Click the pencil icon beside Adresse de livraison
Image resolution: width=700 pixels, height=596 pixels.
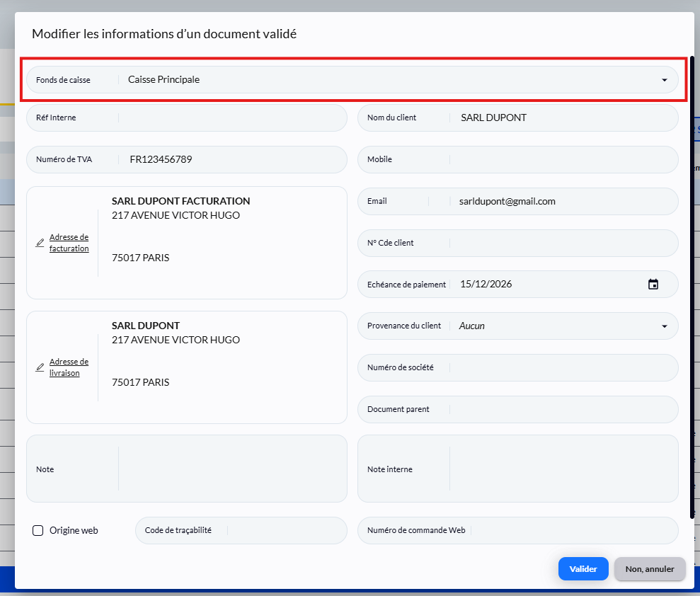tap(40, 367)
